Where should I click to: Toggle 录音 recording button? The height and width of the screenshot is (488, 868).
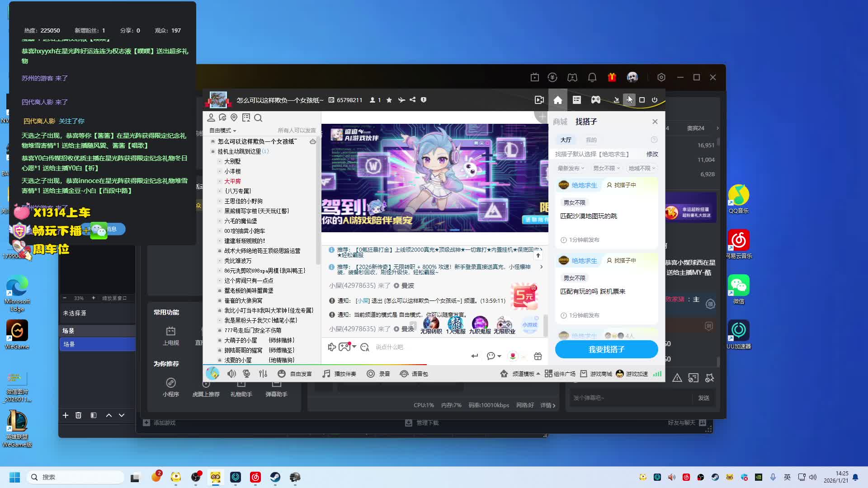click(x=378, y=374)
